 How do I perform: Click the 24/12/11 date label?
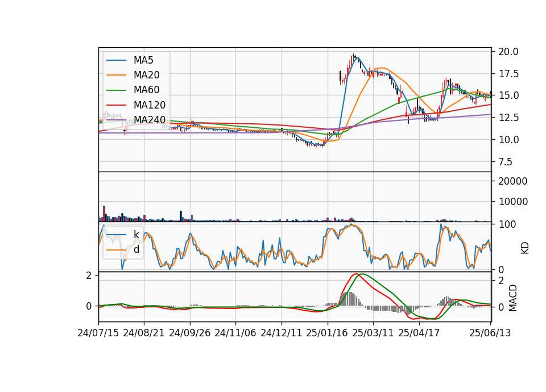tap(282, 333)
